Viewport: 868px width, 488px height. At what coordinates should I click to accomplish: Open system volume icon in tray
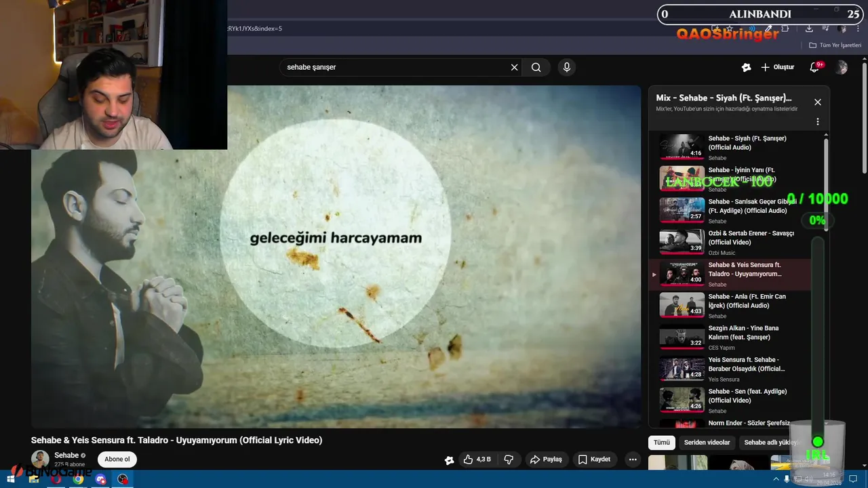click(x=808, y=479)
